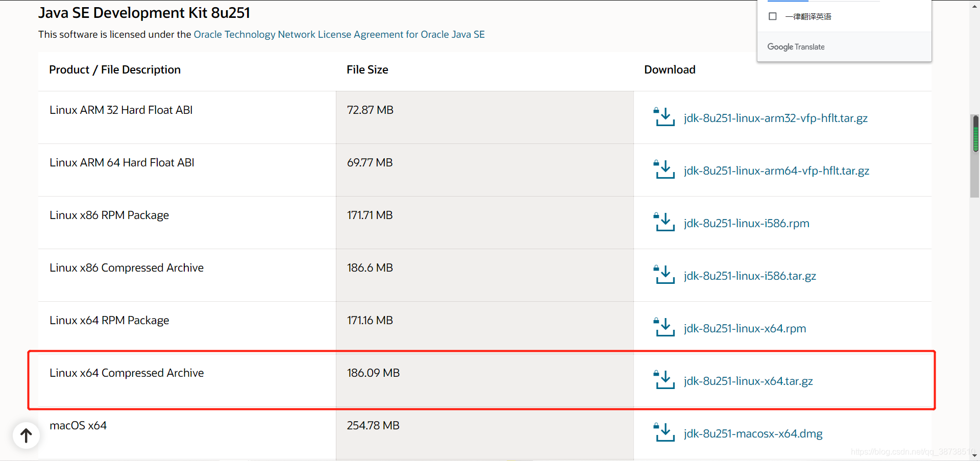Viewport: 980px width, 461px height.
Task: Click 'File Size' column header
Action: (x=367, y=70)
